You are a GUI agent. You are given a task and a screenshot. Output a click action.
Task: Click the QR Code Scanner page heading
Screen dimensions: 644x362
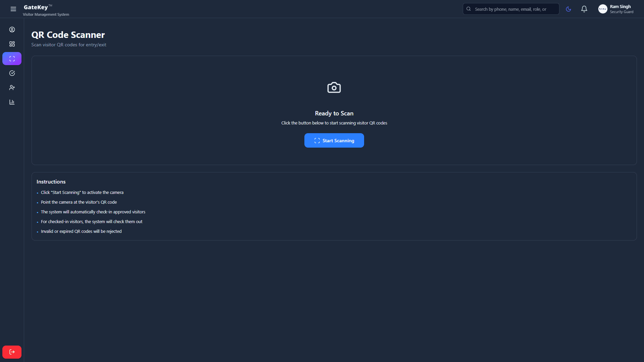(68, 35)
